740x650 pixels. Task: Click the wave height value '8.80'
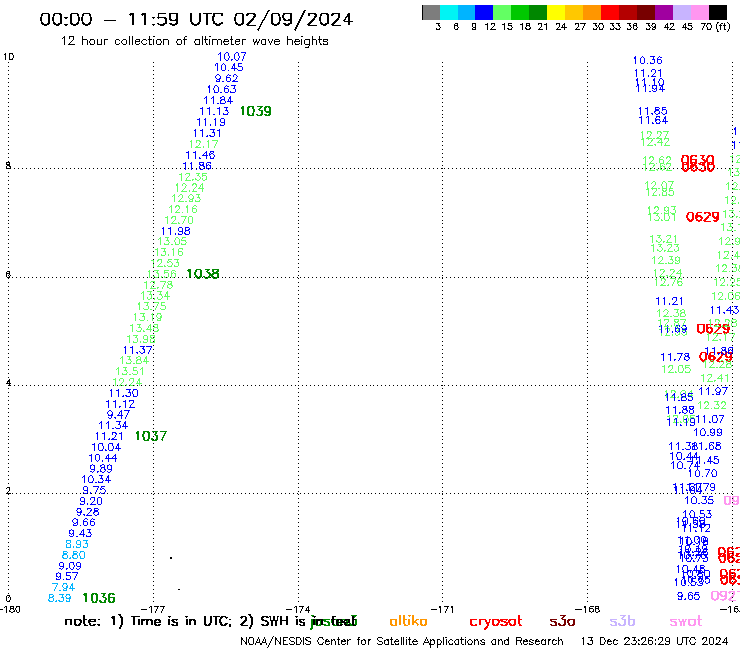click(74, 556)
